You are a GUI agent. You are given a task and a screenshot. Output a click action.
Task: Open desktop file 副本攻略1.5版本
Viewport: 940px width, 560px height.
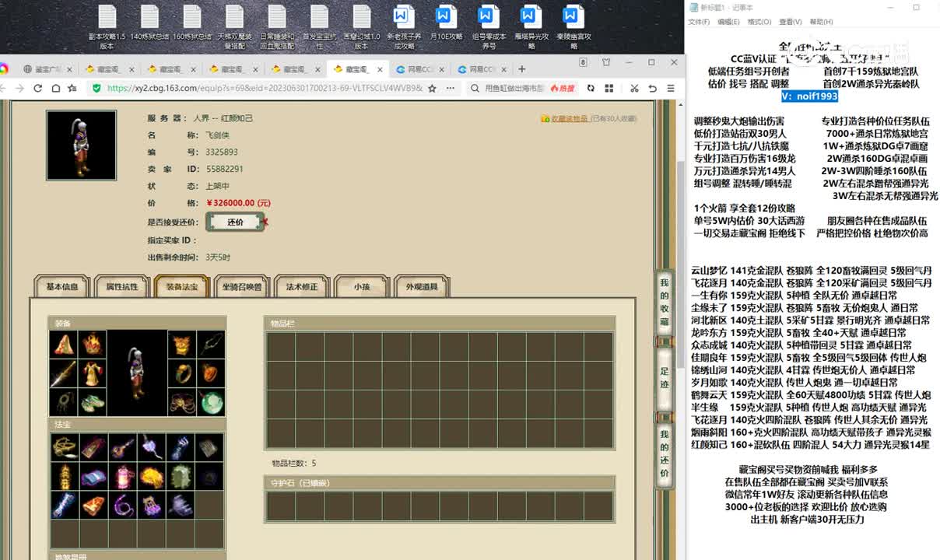pos(107,27)
